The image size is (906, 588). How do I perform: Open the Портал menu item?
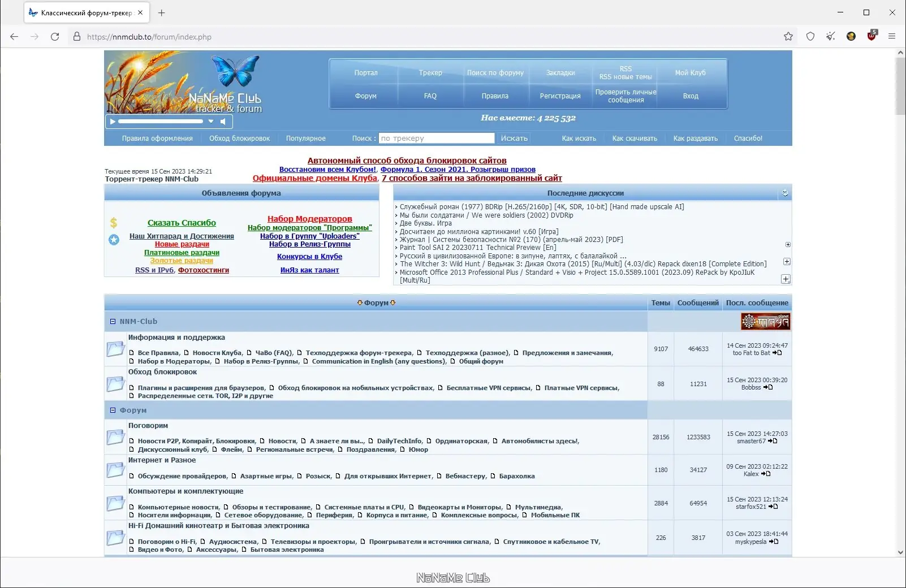pyautogui.click(x=366, y=73)
